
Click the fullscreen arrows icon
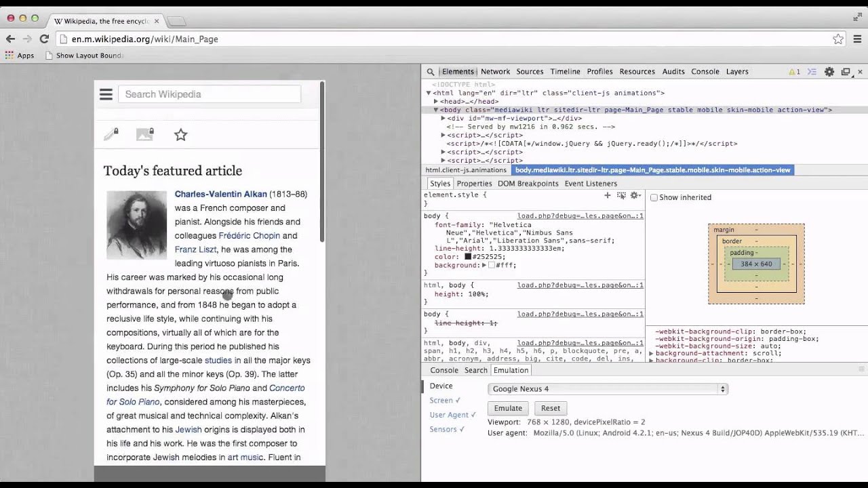857,18
